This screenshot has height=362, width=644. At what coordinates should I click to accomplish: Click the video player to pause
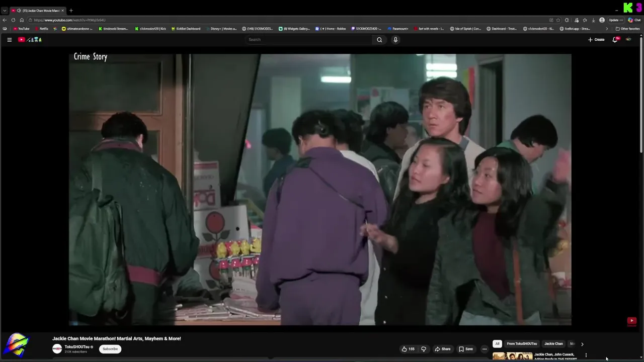tap(320, 190)
